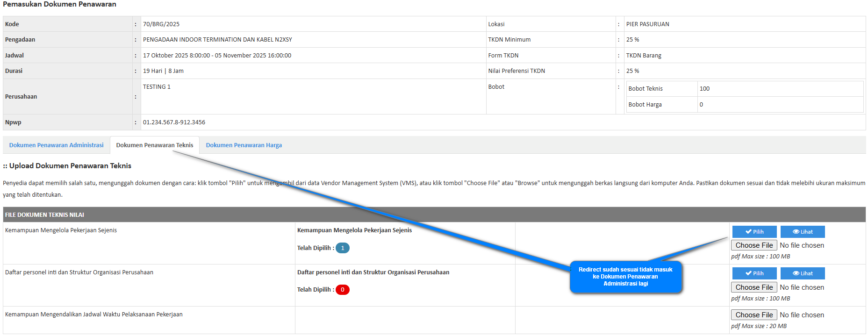Click the Kode value 70/BRG/2025
Image resolution: width=868 pixels, height=336 pixels.
(x=161, y=24)
